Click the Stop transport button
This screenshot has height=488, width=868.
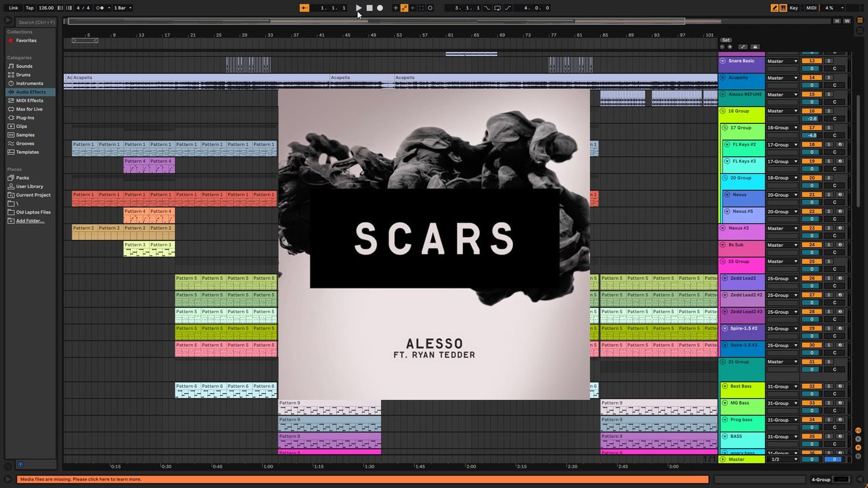click(369, 8)
